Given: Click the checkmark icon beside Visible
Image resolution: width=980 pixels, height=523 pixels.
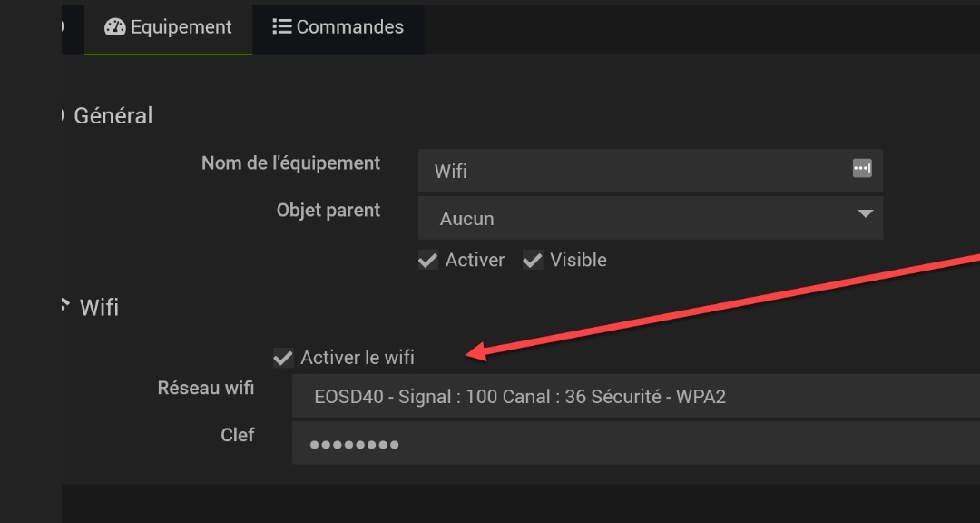Looking at the screenshot, I should coord(533,261).
